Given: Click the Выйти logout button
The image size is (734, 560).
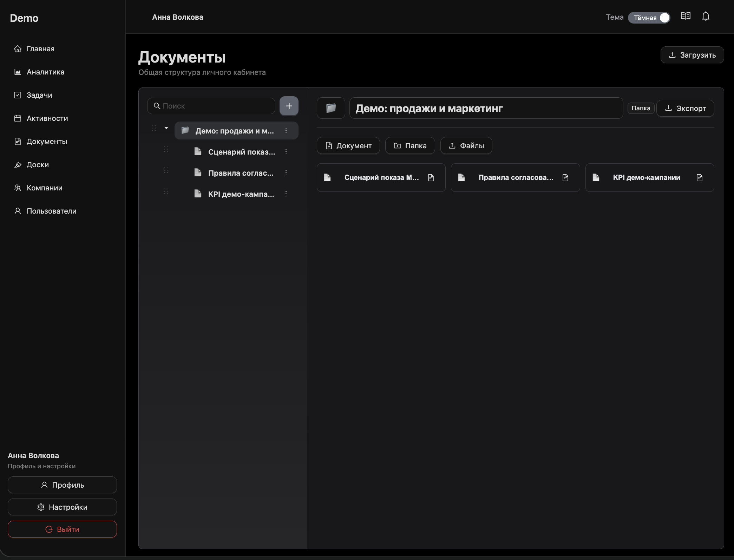Looking at the screenshot, I should coord(62,529).
